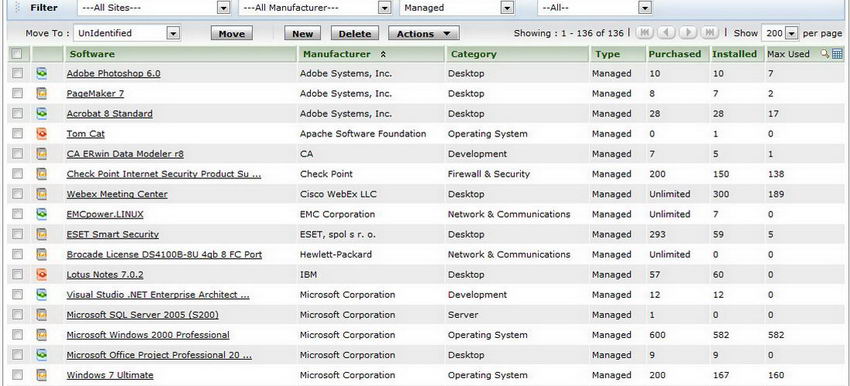
Task: Click the icon beside Webex Meeting Center
Action: [x=41, y=194]
